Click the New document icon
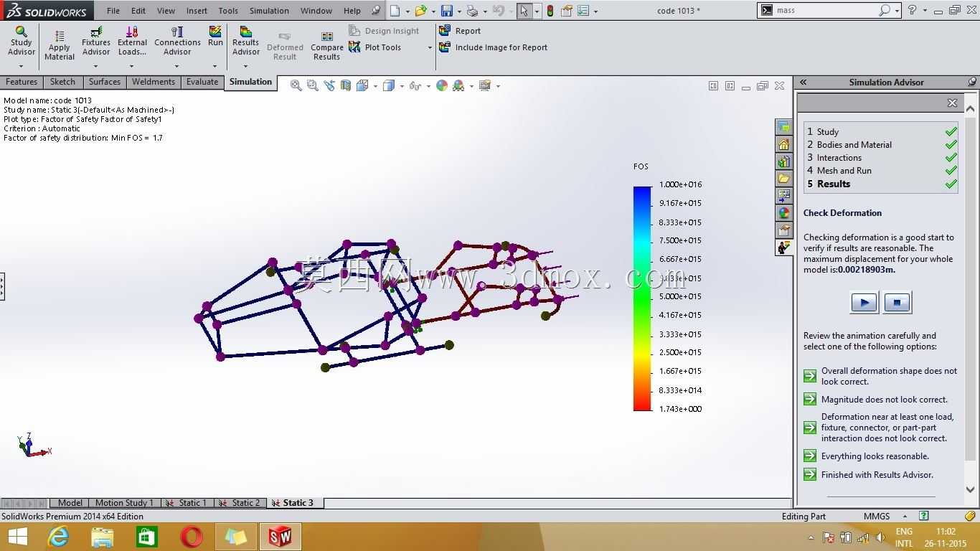The width and height of the screenshot is (980, 551). 395,11
